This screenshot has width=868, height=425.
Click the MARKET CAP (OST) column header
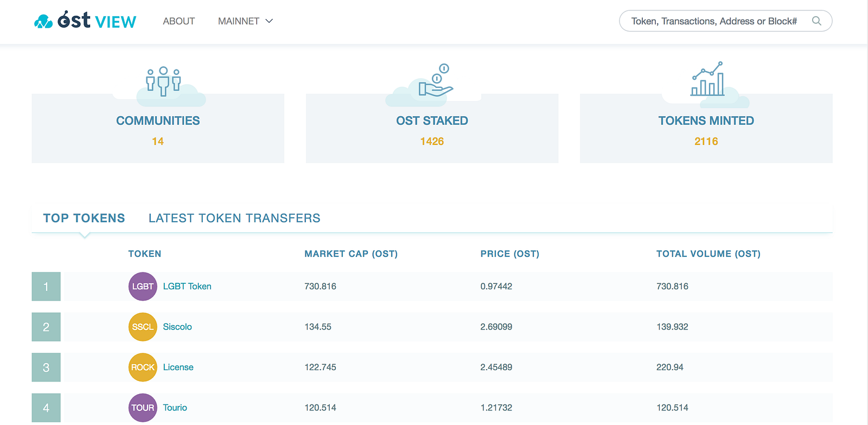(x=351, y=254)
